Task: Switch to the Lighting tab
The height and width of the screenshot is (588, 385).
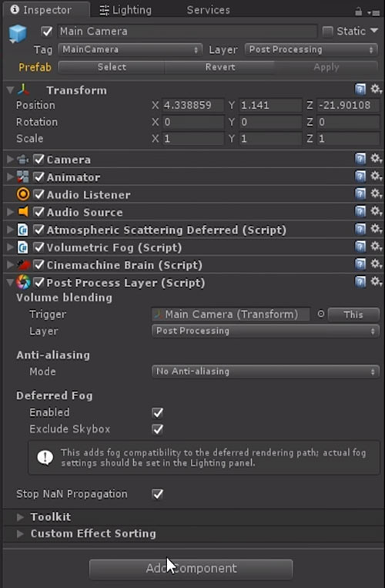Action: [x=126, y=10]
